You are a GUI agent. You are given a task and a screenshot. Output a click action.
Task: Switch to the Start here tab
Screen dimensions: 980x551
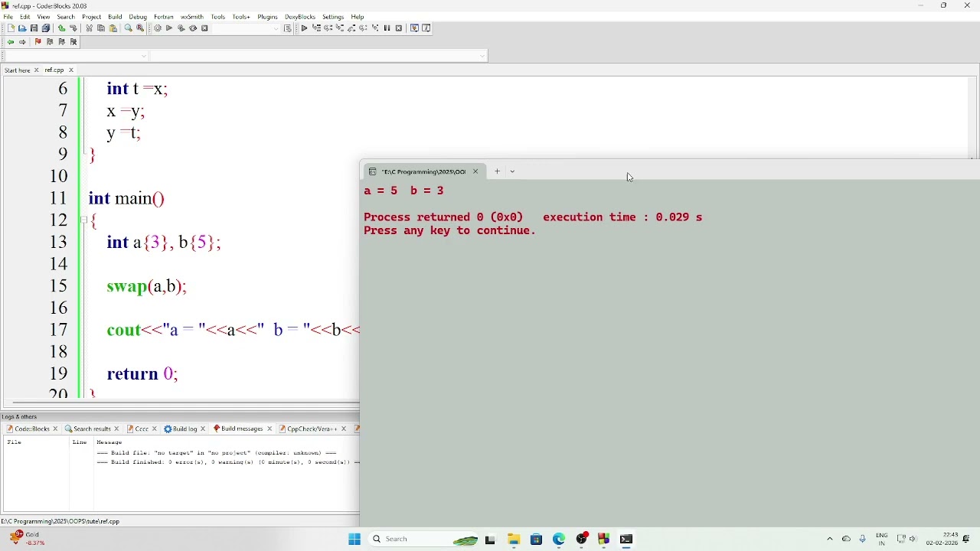coord(18,70)
